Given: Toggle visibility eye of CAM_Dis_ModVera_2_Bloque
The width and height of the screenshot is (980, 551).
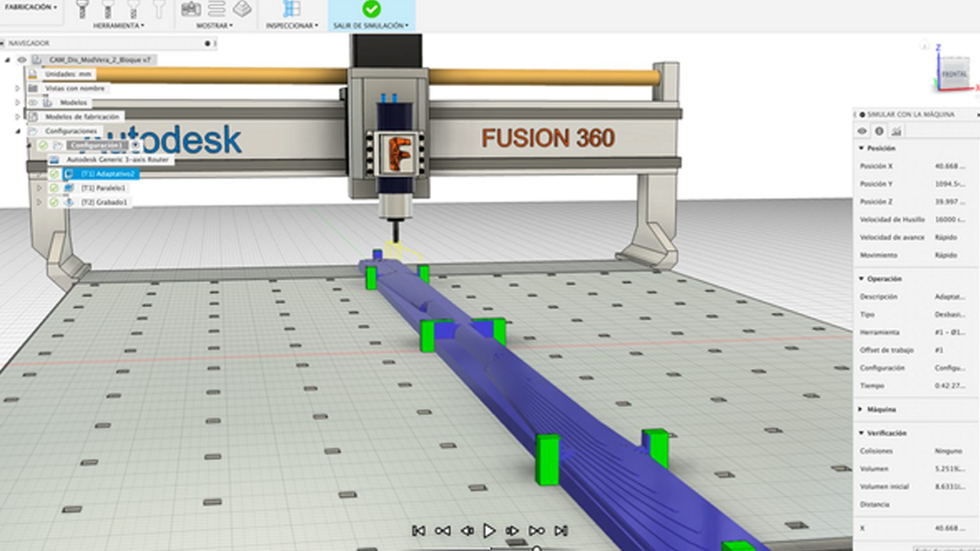Looking at the screenshot, I should pyautogui.click(x=22, y=59).
